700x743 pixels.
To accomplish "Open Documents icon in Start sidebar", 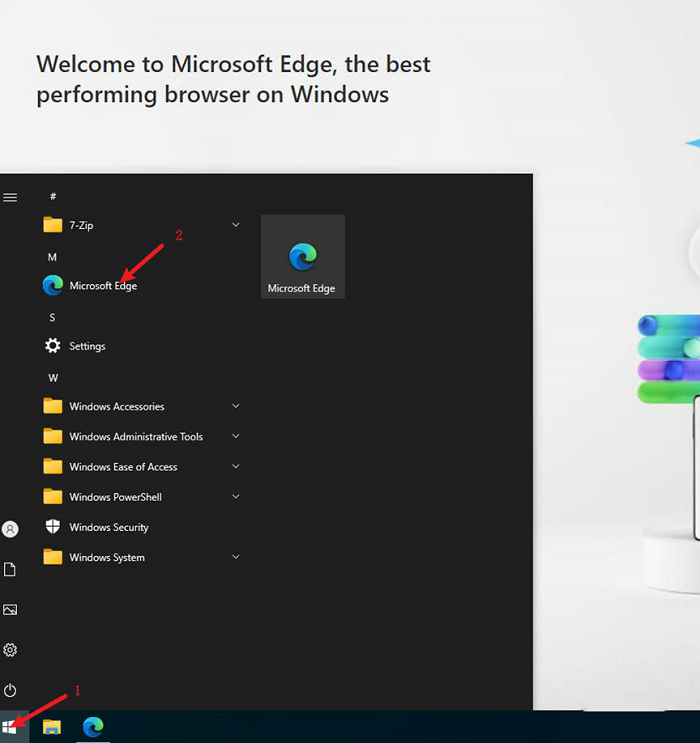I will click(x=10, y=569).
